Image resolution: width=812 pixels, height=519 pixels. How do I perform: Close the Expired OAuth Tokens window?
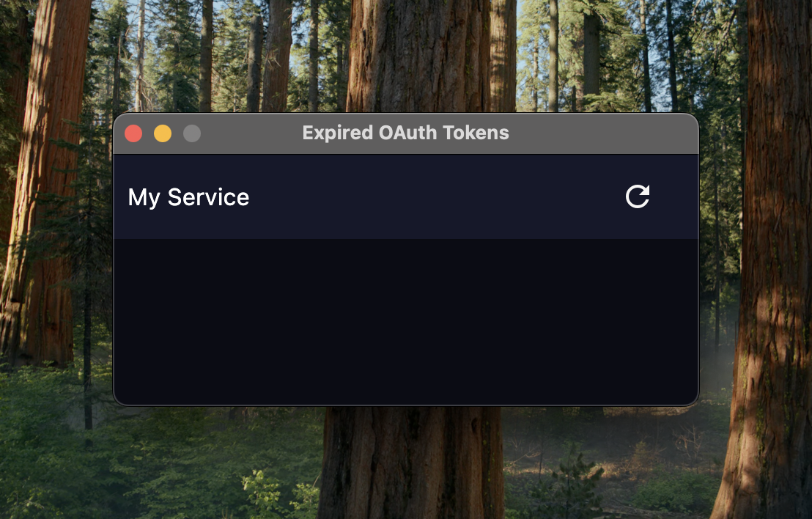pos(133,133)
